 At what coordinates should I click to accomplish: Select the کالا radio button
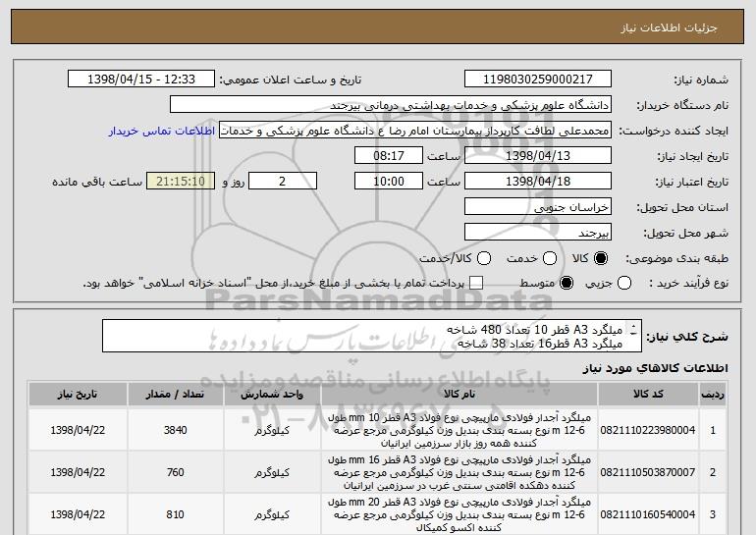coord(600,258)
